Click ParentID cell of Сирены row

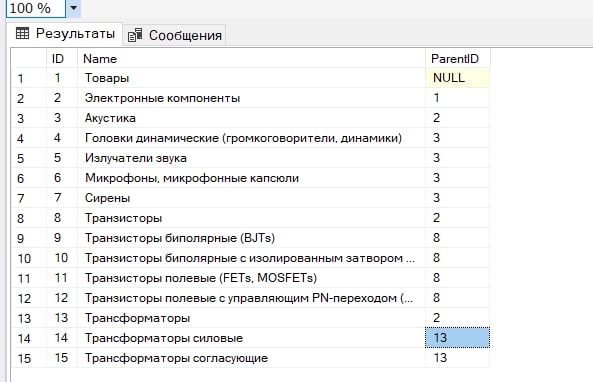pos(458,198)
